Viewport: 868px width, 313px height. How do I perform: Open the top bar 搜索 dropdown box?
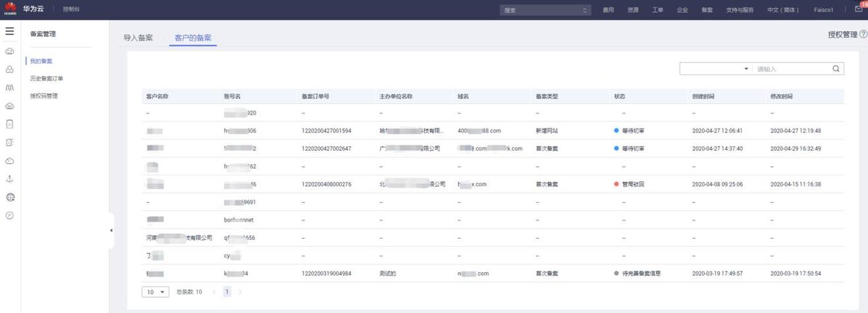click(545, 10)
